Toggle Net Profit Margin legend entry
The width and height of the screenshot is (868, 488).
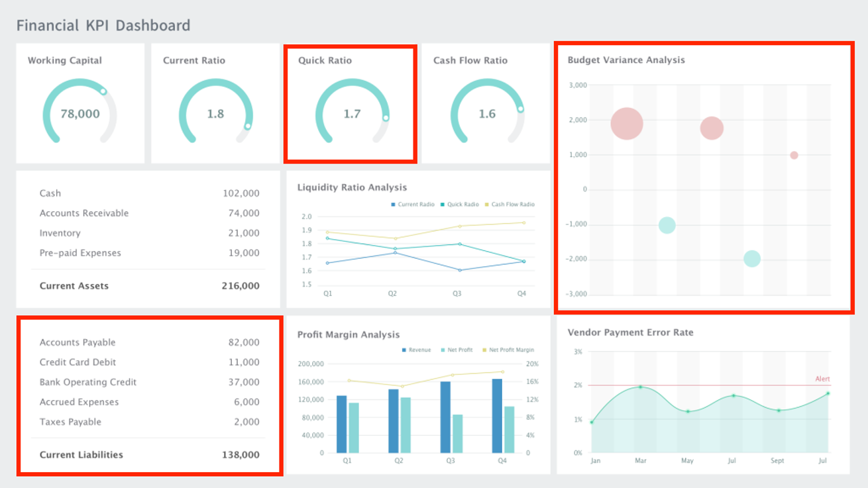(508, 350)
